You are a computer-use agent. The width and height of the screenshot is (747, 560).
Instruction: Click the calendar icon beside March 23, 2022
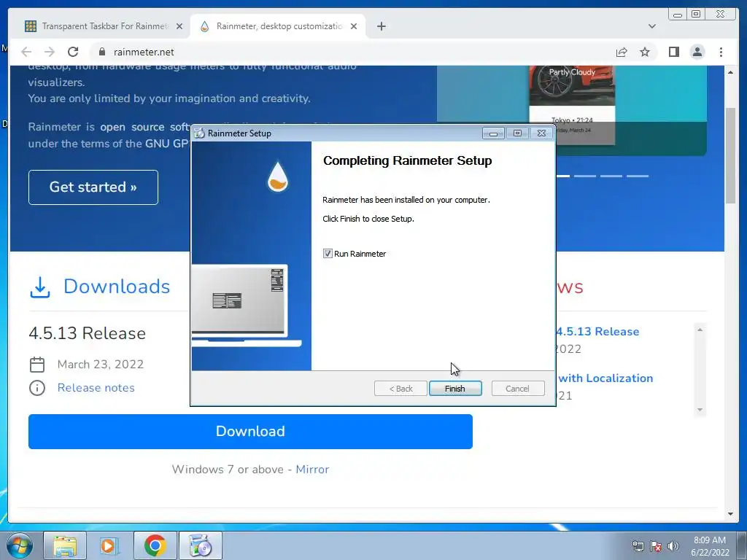37,365
